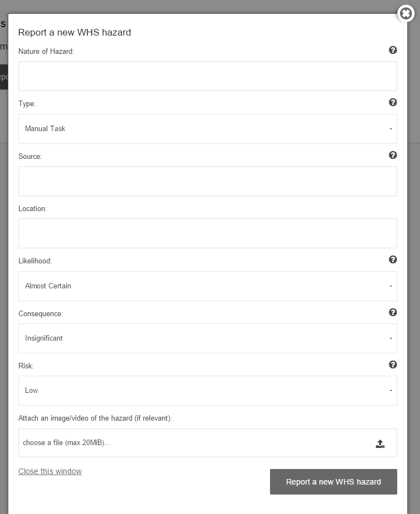Screen dimensions: 420x514
Task: Click the Close this window link
Action: (x=50, y=471)
